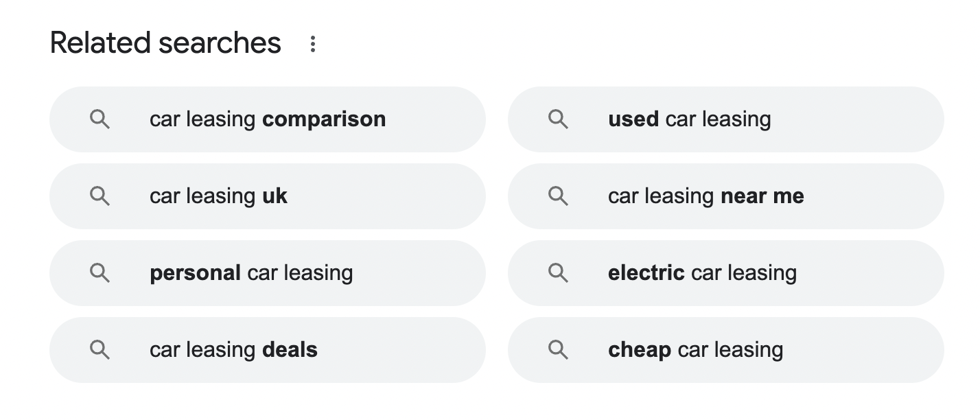Go to 'electric car leasing' related search
Viewport: 980px width, 420px height.
coord(702,273)
